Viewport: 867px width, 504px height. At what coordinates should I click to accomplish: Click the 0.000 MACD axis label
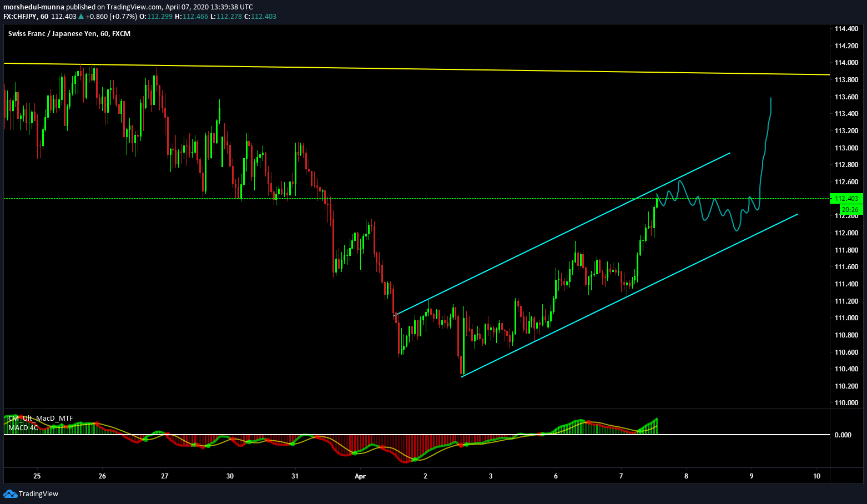pyautogui.click(x=843, y=435)
